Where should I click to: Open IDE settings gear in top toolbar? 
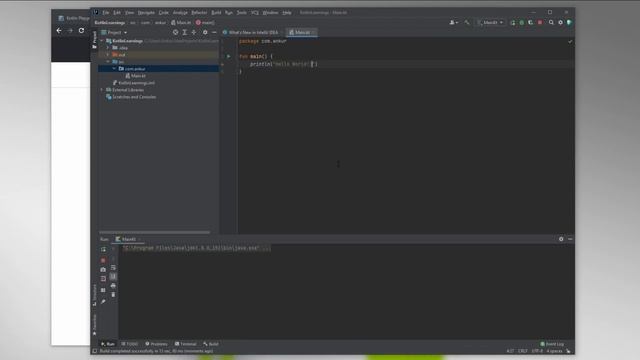pos(560,23)
